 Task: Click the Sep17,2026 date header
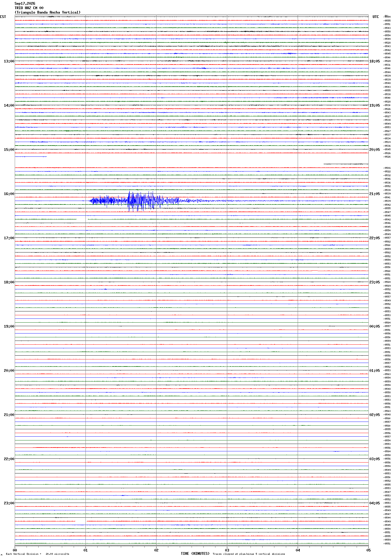coord(25,4)
